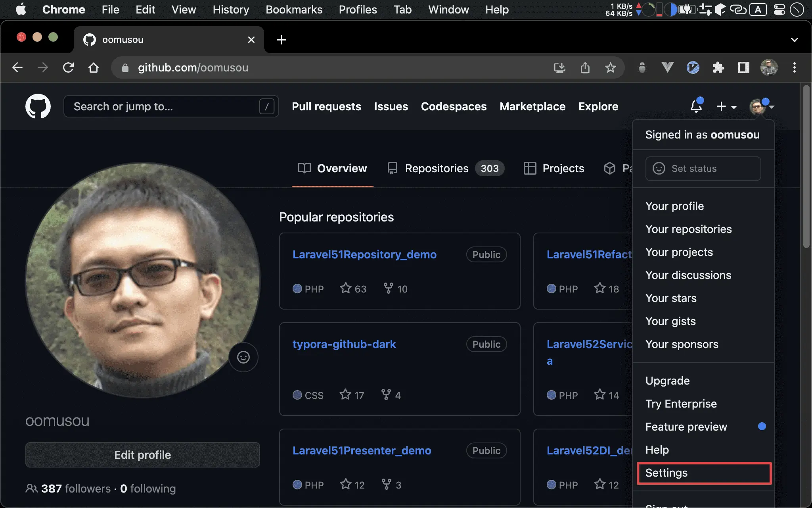Click the blue round extension icon

pyautogui.click(x=693, y=67)
